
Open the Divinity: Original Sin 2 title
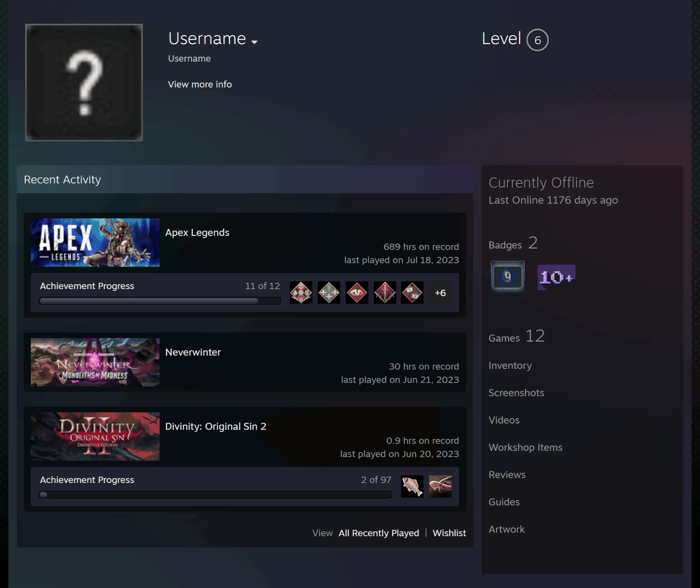216,427
